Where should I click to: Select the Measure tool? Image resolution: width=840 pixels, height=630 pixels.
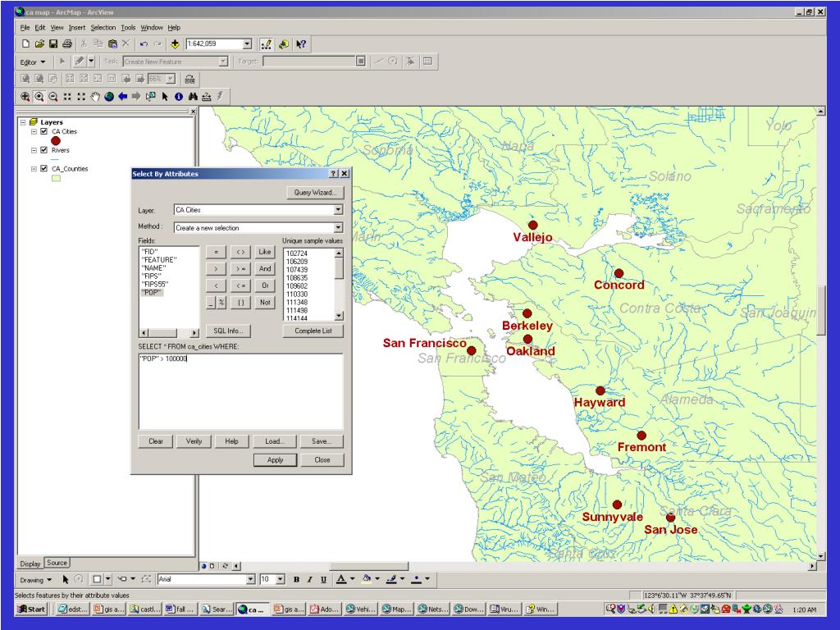[x=206, y=97]
